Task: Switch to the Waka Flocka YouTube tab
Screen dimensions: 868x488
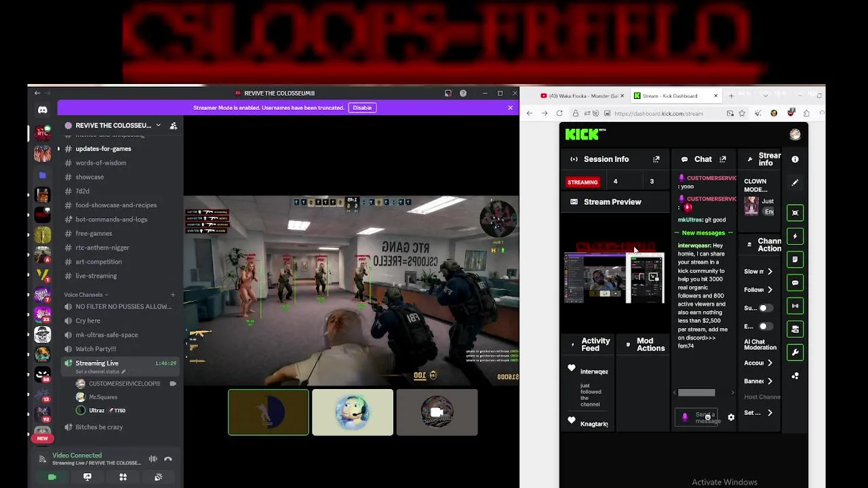Action: pos(582,96)
